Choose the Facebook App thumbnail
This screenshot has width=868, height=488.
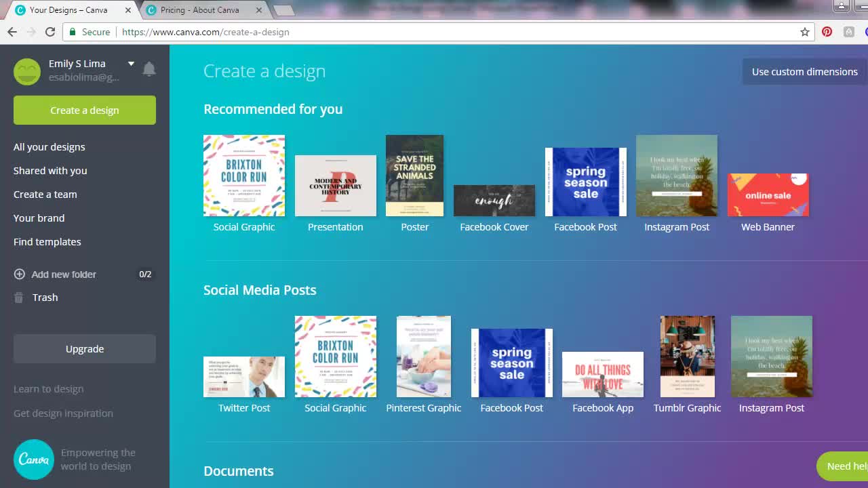tap(603, 374)
